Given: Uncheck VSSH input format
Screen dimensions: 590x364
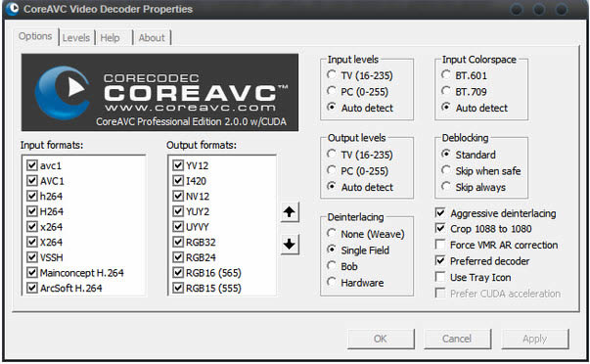Looking at the screenshot, I should pyautogui.click(x=32, y=257).
